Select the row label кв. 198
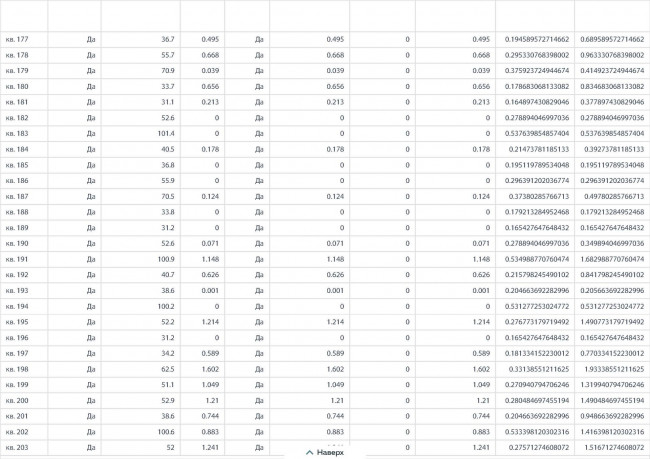 tap(17, 369)
